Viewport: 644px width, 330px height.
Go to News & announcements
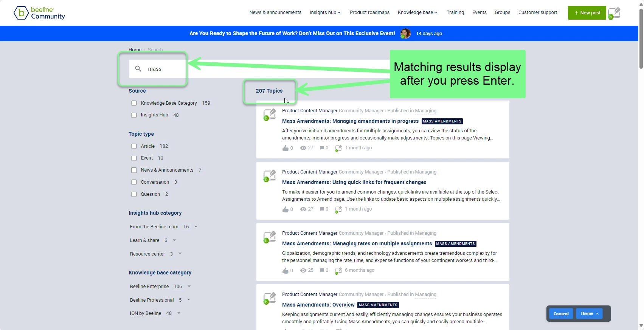click(275, 12)
